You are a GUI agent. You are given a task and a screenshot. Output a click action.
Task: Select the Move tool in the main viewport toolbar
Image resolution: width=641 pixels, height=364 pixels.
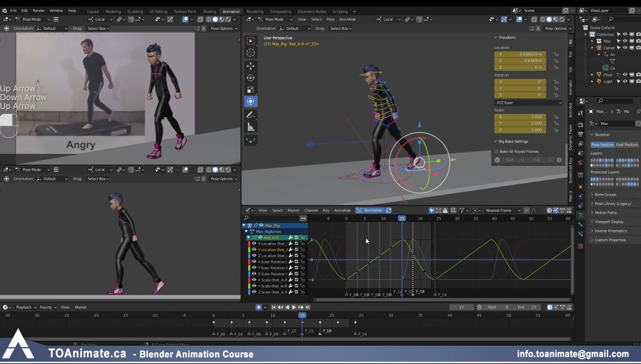(250, 66)
